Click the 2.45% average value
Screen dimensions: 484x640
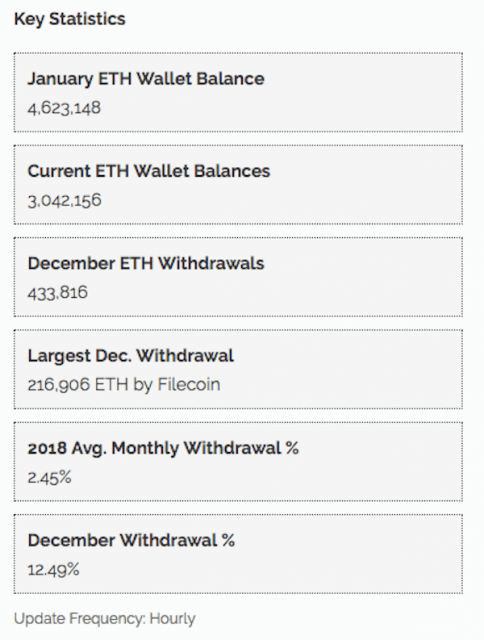click(x=49, y=477)
